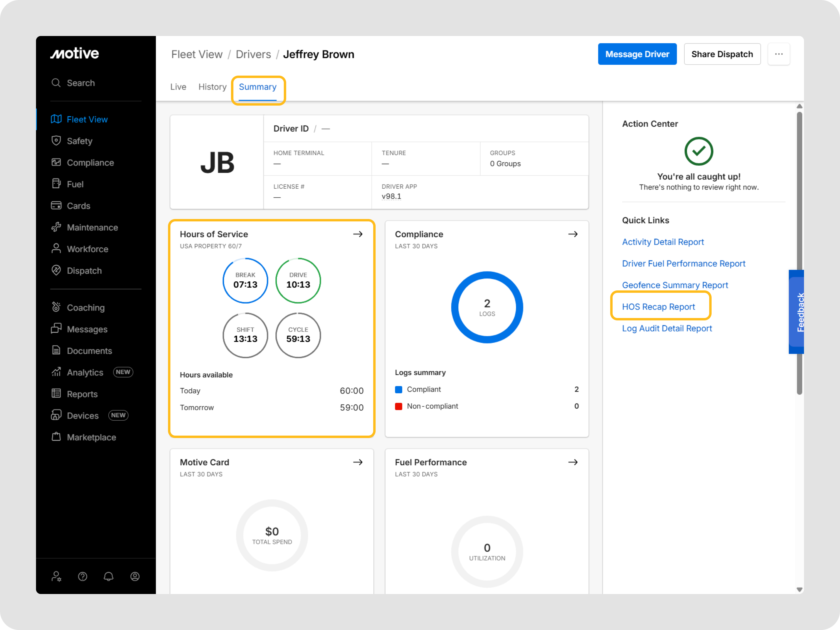Switch to the History tab

212,87
